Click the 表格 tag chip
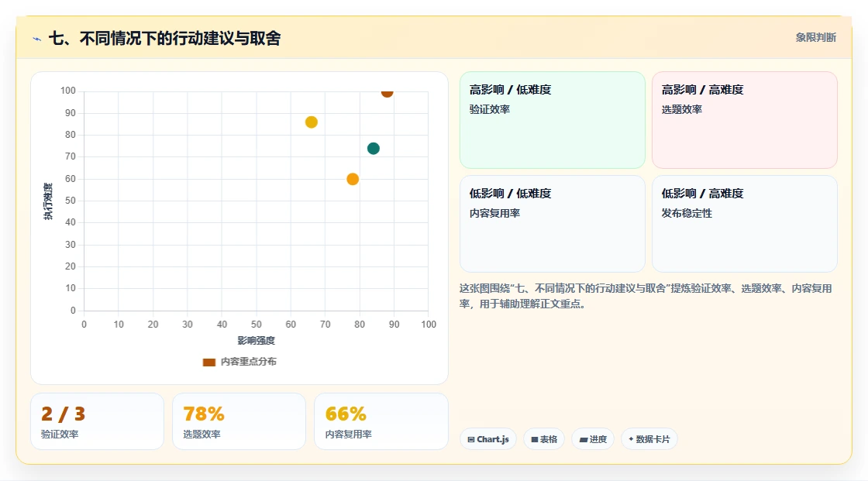 pos(544,439)
